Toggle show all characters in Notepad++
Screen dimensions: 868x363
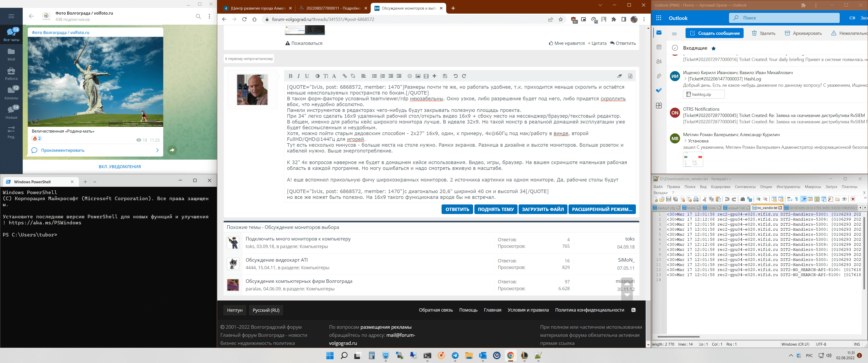coord(796,199)
